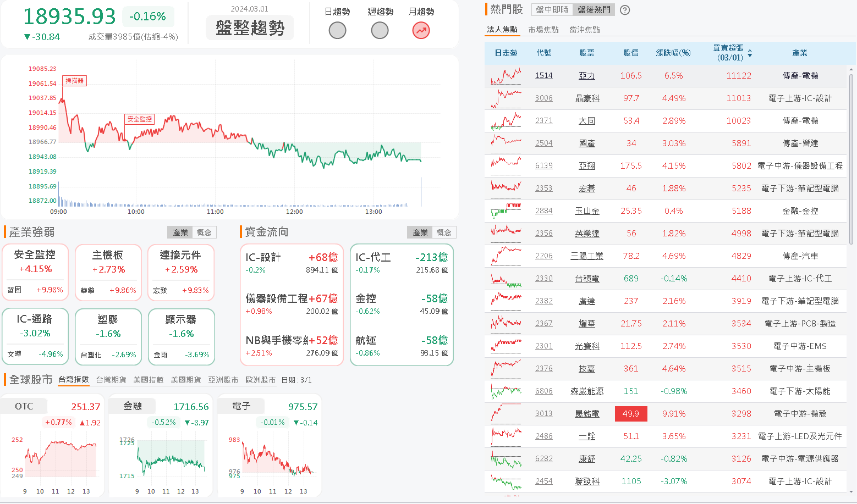Toggle 概念 in 產業強弱 section
Image resolution: width=857 pixels, height=504 pixels.
click(x=204, y=232)
